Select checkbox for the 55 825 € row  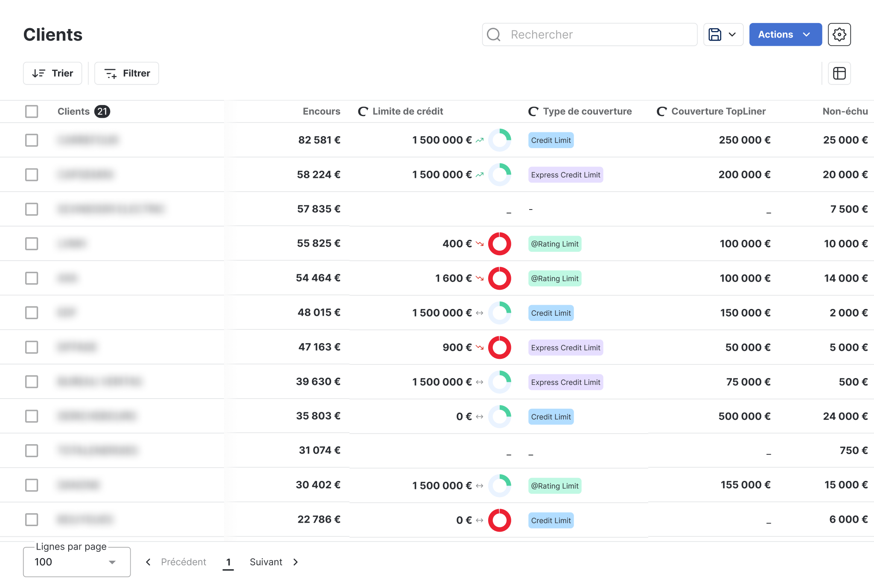click(32, 244)
